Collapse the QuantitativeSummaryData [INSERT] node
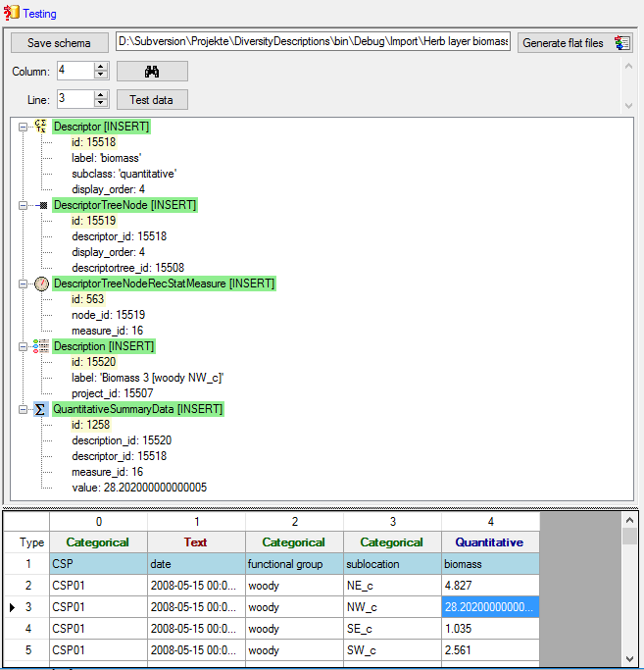644x670 pixels. (23, 409)
